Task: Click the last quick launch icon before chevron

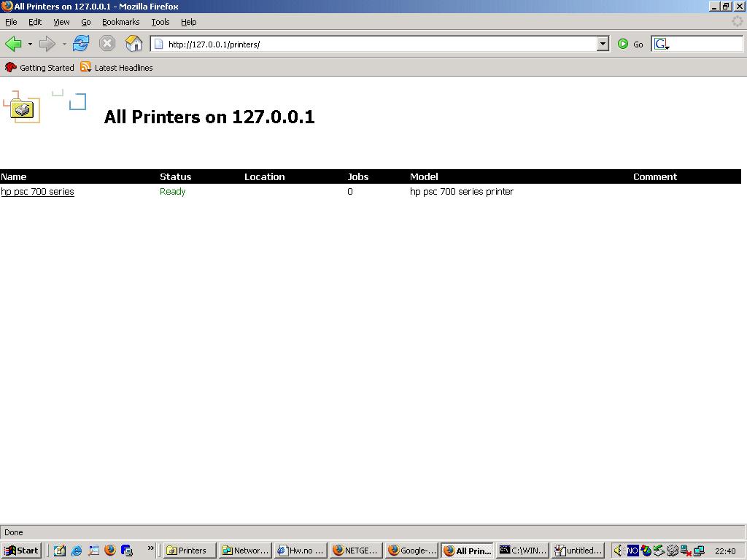Action: [x=127, y=551]
